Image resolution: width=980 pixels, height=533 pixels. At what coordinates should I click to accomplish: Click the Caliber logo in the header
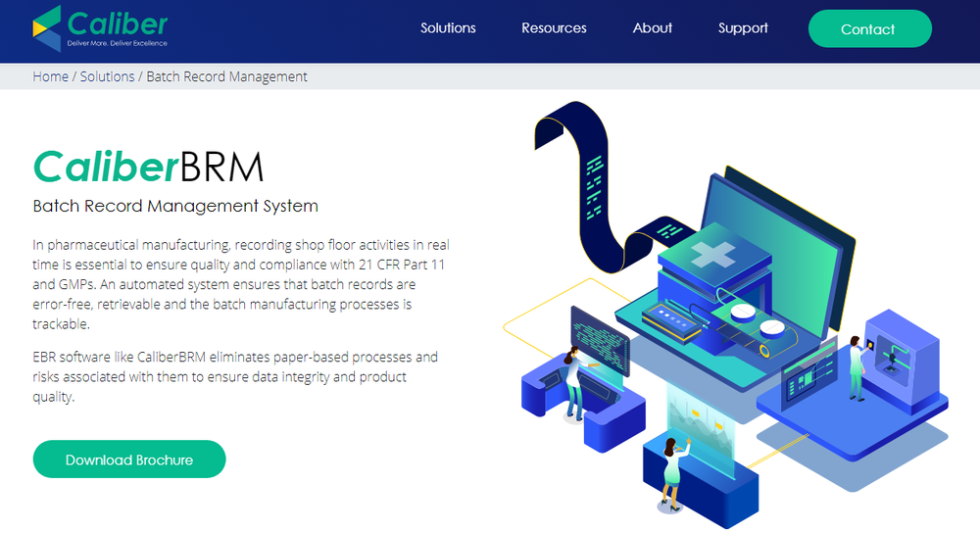tap(100, 28)
